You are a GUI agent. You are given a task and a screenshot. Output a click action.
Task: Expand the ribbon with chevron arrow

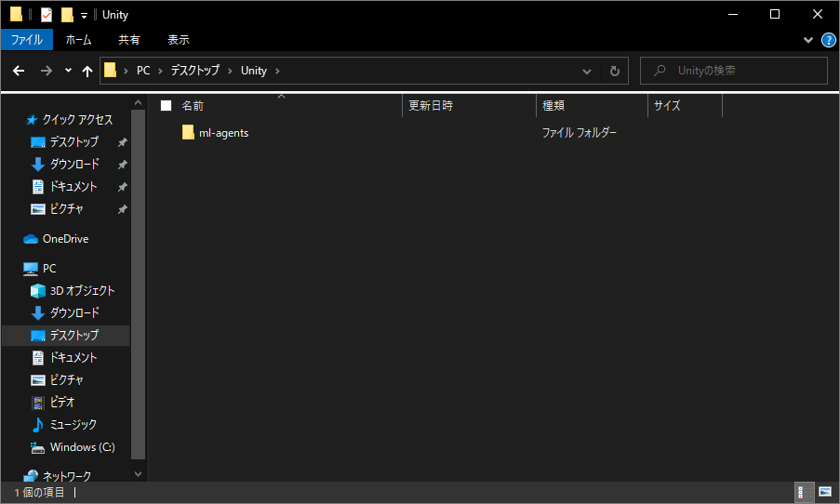tap(808, 40)
